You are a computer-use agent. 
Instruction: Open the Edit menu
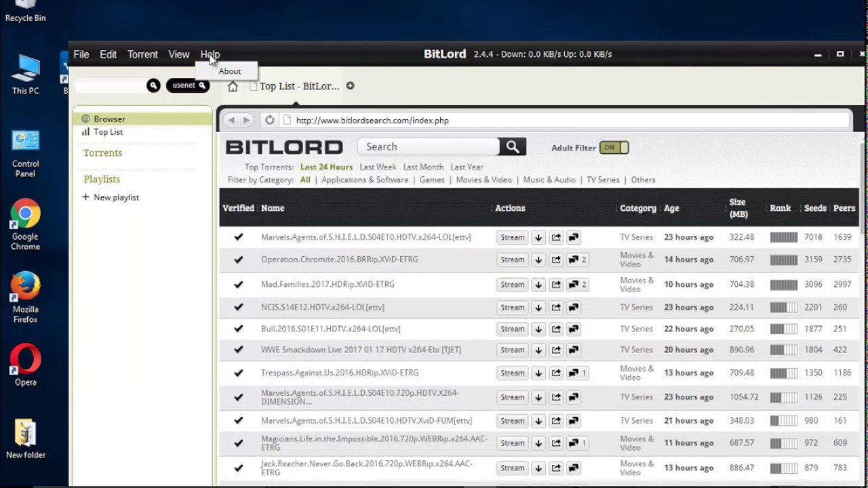tap(108, 54)
